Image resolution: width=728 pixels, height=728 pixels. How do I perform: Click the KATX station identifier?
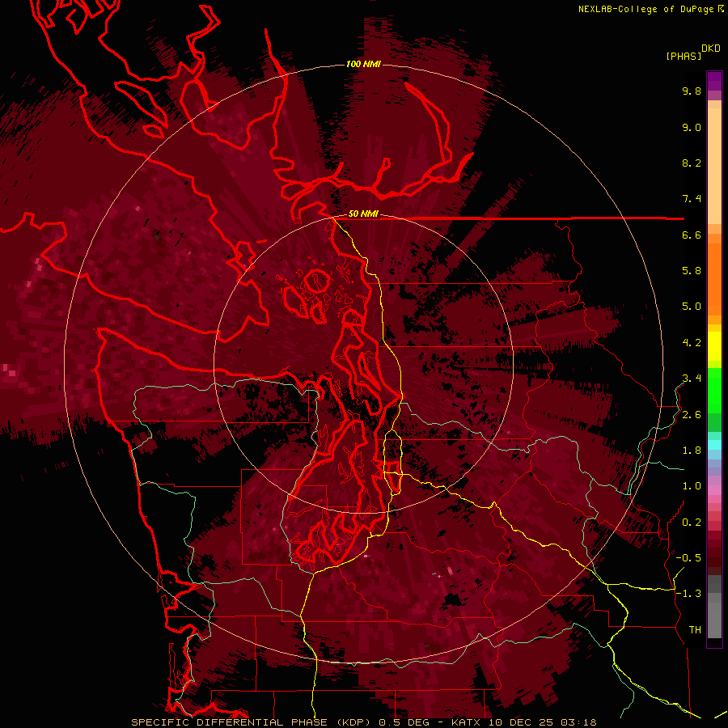[467, 722]
